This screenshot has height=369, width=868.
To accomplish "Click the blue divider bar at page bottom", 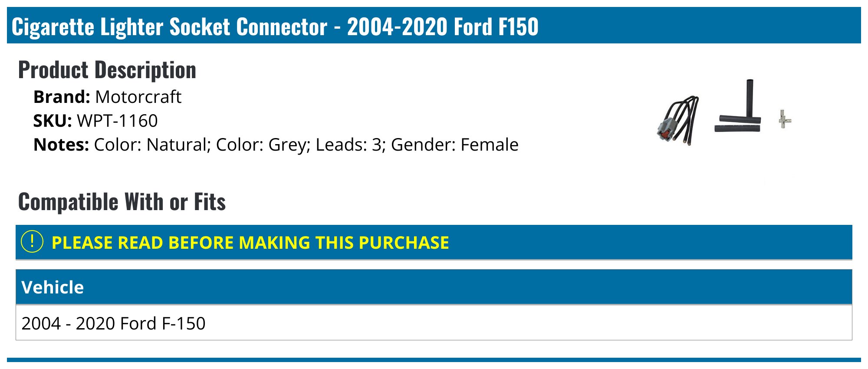I will coord(434,359).
